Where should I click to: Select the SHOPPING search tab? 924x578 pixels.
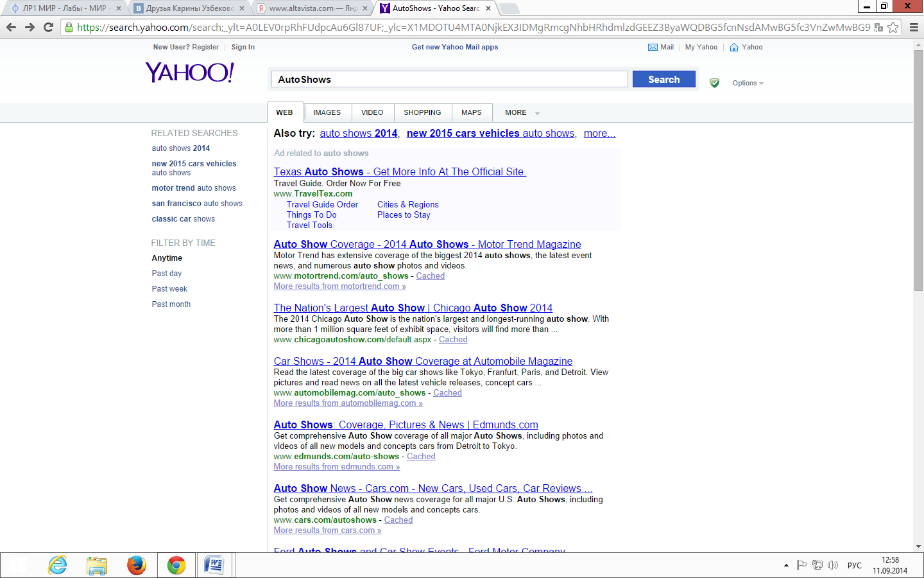click(422, 112)
